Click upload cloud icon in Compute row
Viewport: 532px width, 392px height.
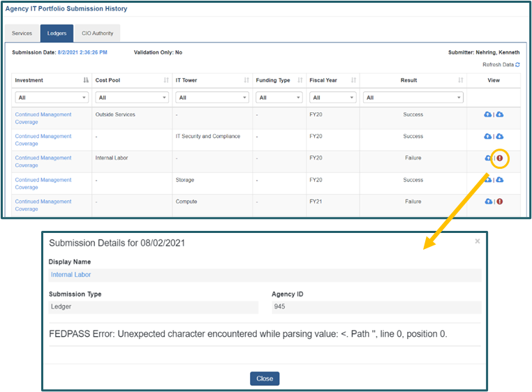[x=488, y=202]
